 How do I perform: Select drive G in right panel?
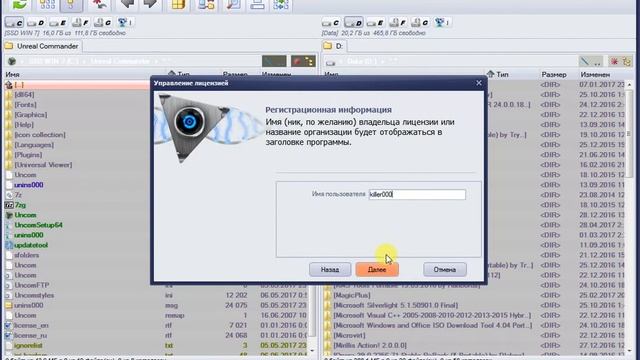[x=420, y=22]
